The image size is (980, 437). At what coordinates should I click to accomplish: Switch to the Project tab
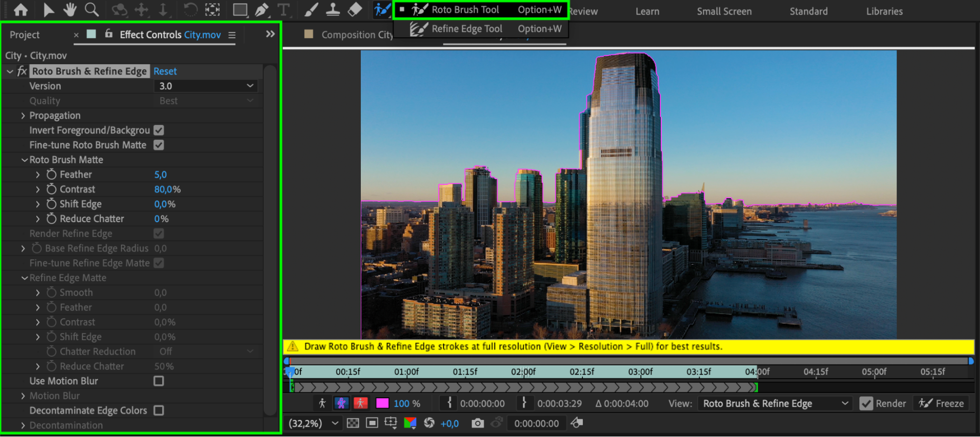click(25, 35)
